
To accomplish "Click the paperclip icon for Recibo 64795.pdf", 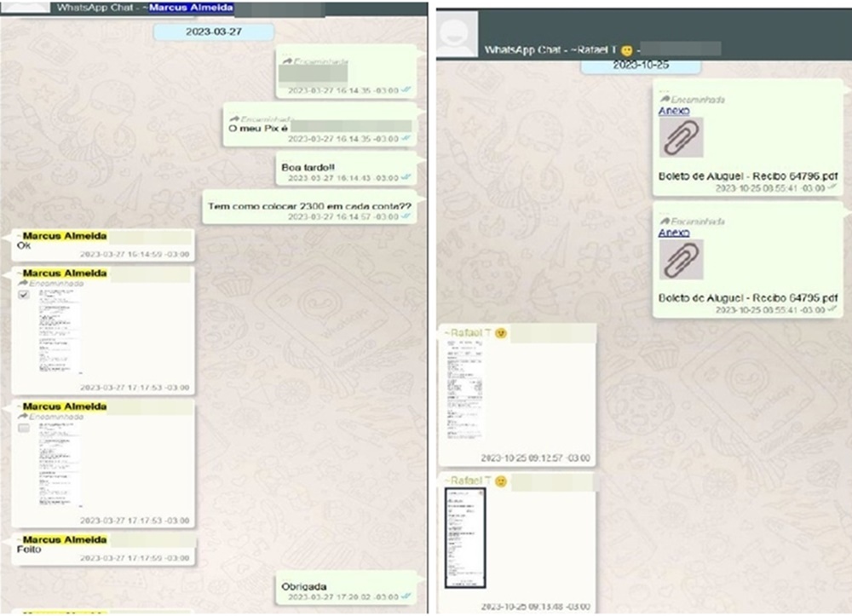I will [681, 259].
